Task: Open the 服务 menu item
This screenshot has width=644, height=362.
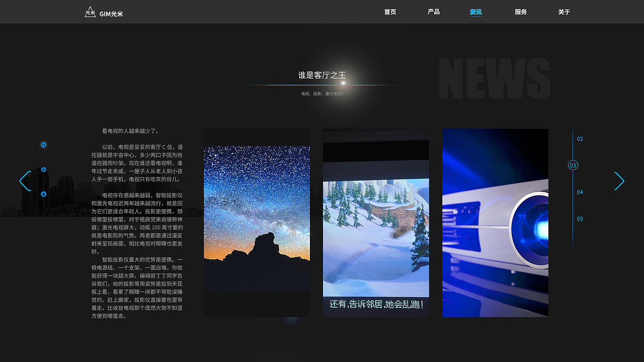Action: coord(521,12)
